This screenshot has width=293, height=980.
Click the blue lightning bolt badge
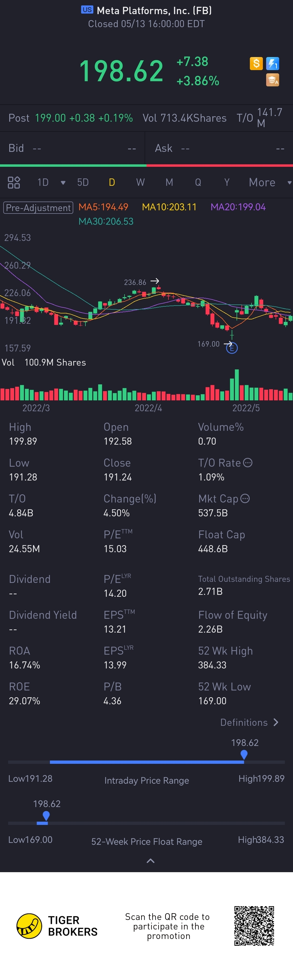point(272,63)
